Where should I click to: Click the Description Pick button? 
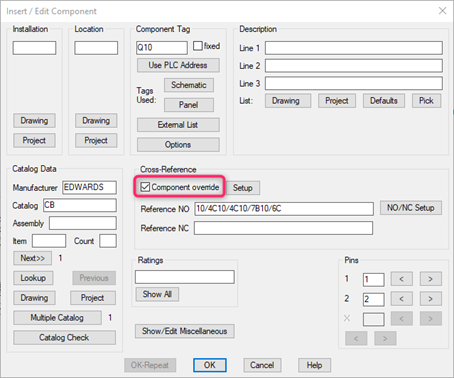[x=426, y=101]
